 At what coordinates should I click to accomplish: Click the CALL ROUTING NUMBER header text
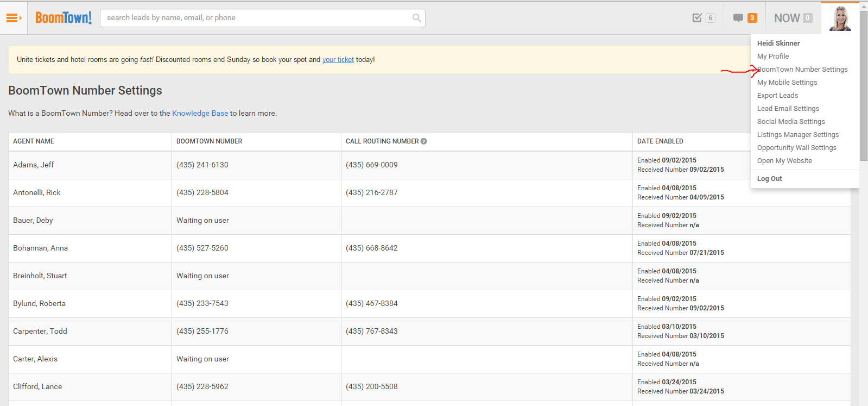(x=382, y=141)
